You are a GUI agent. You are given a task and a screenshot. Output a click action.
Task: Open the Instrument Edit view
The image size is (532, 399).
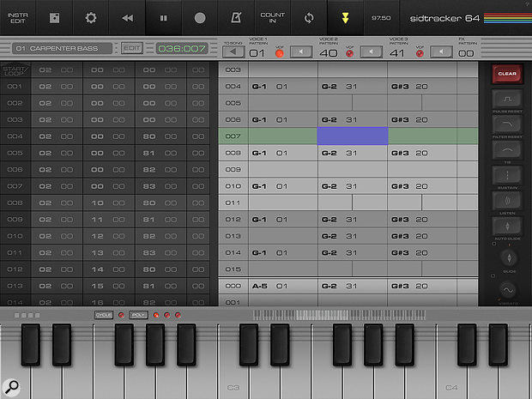(18, 18)
